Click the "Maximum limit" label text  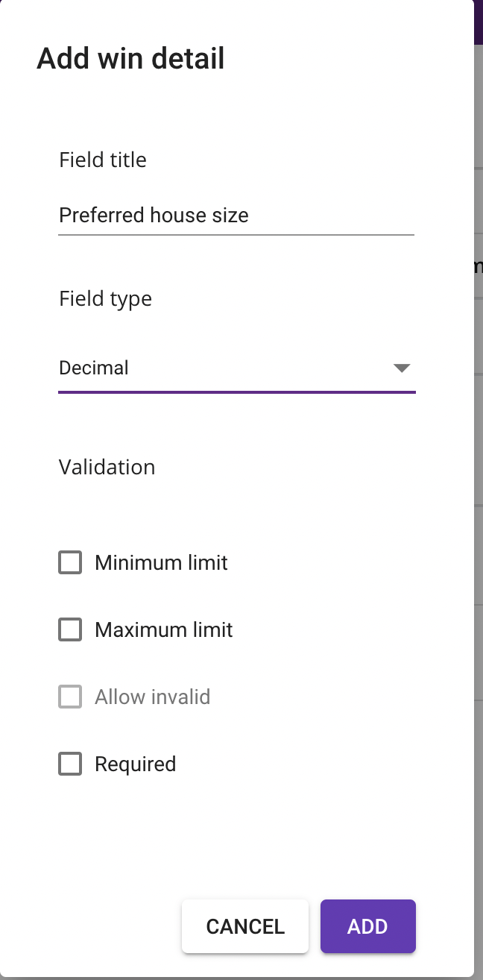pyautogui.click(x=164, y=629)
